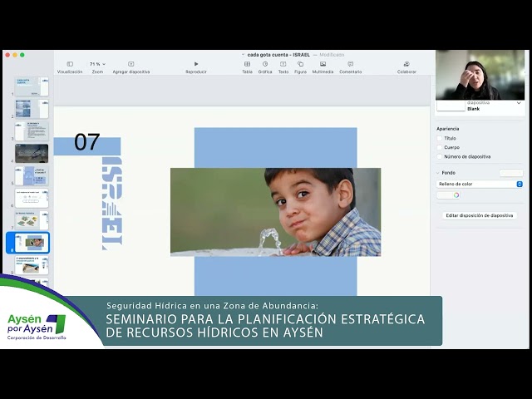Collapse the Fondo section
This screenshot has height=399, width=532.
click(x=438, y=173)
